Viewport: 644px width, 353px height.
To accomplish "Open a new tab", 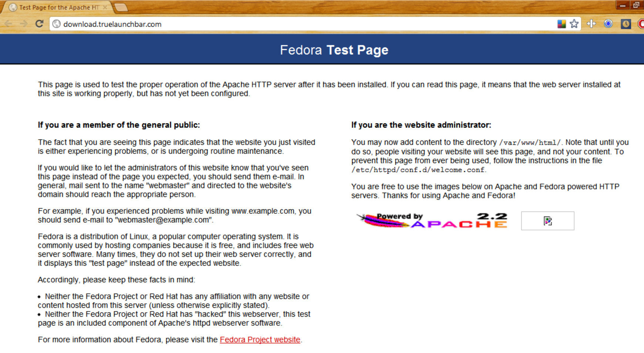I will 121,7.
